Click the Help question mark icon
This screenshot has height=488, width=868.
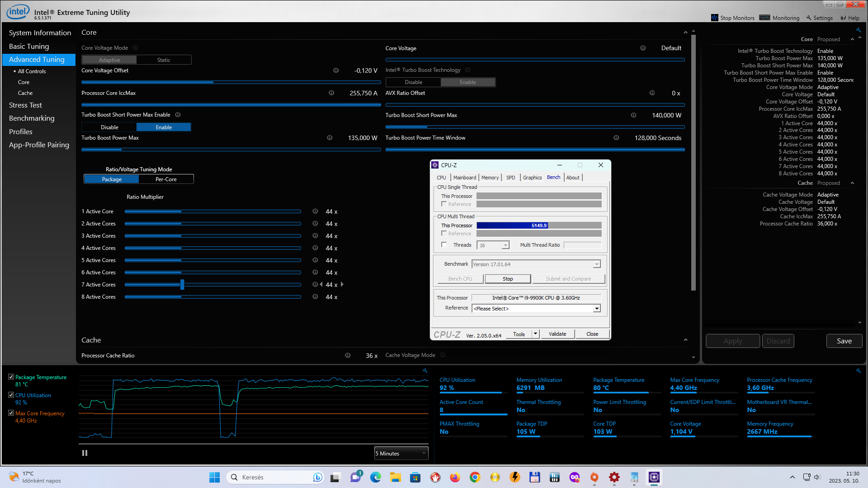pyautogui.click(x=843, y=18)
